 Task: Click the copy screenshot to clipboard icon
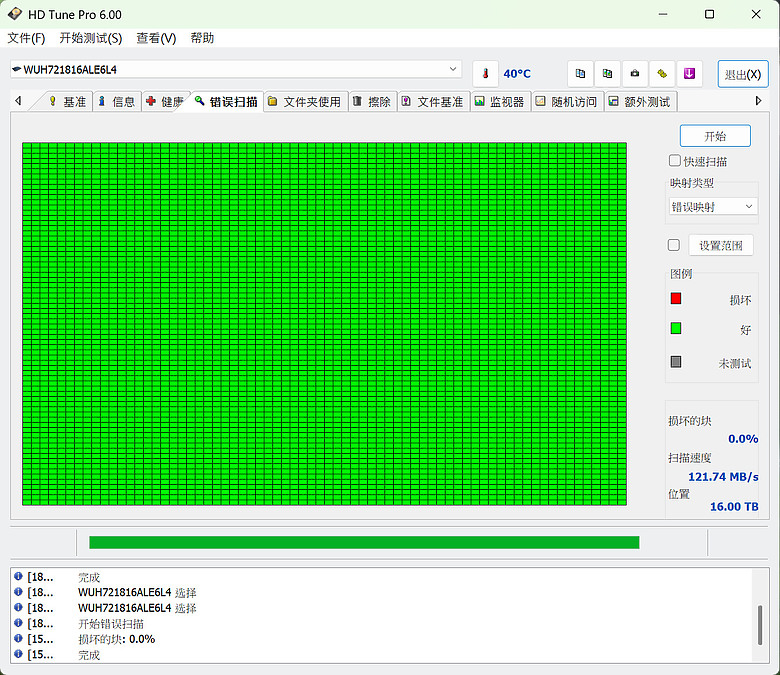click(607, 74)
